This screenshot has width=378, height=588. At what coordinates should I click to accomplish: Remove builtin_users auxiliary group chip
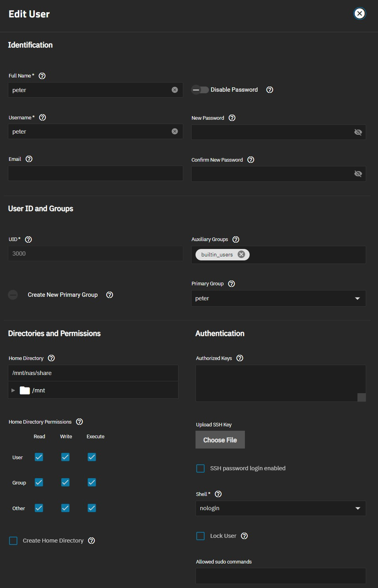(241, 254)
